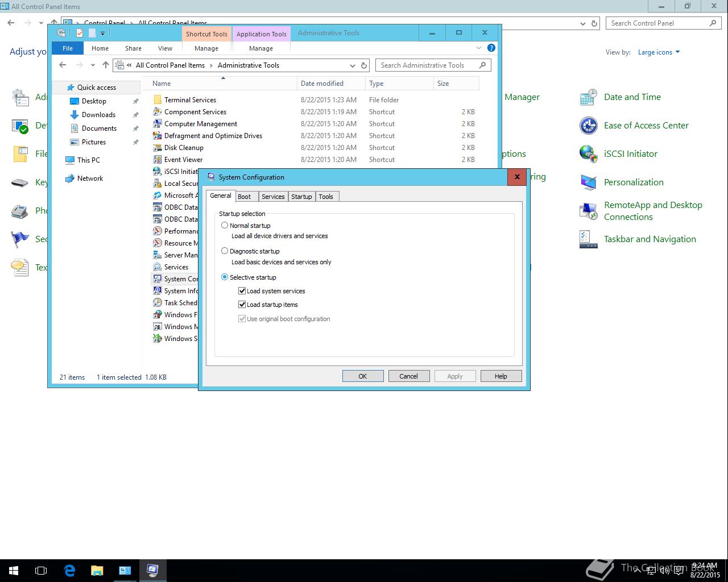728x582 pixels.
Task: Select the iSCSI Initiator shortcut icon in file list
Action: tap(158, 172)
